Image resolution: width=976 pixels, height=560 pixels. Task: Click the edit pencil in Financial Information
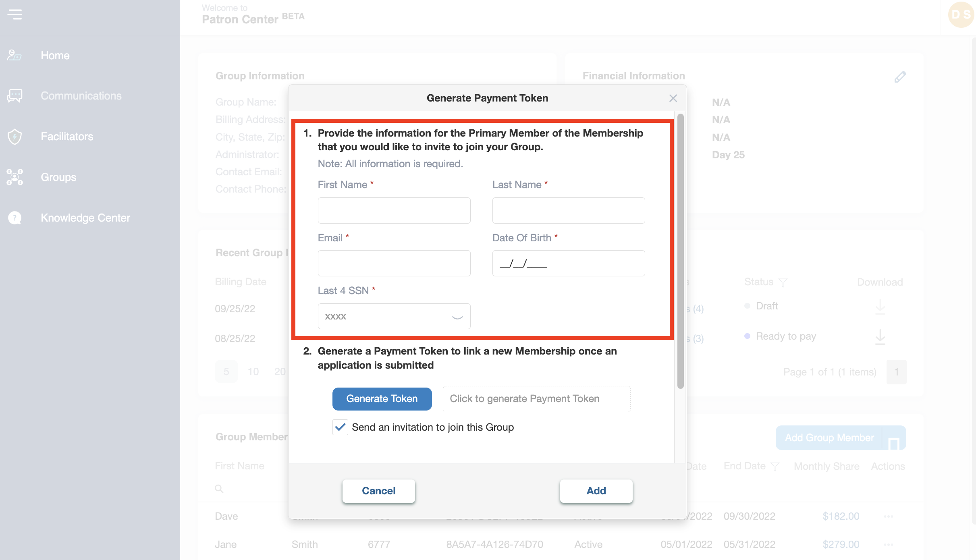[900, 77]
